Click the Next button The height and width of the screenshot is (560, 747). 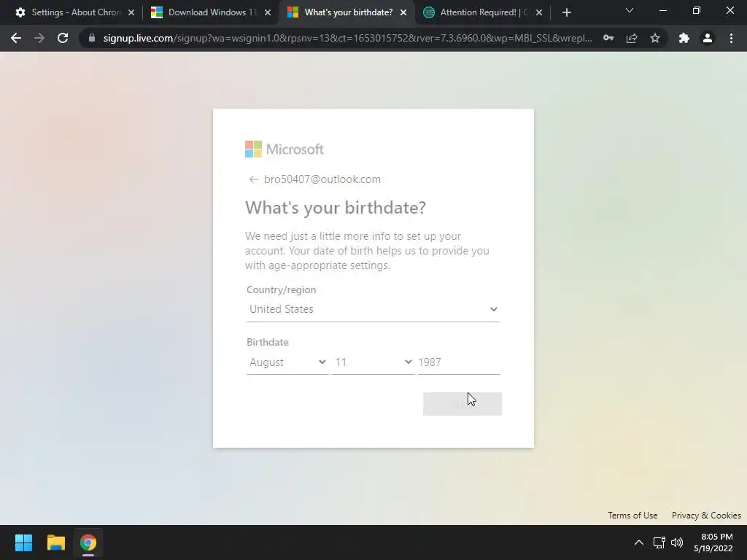(x=462, y=404)
